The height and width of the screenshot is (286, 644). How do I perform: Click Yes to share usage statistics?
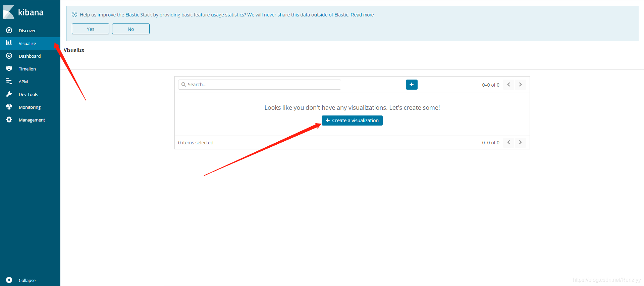click(x=91, y=29)
